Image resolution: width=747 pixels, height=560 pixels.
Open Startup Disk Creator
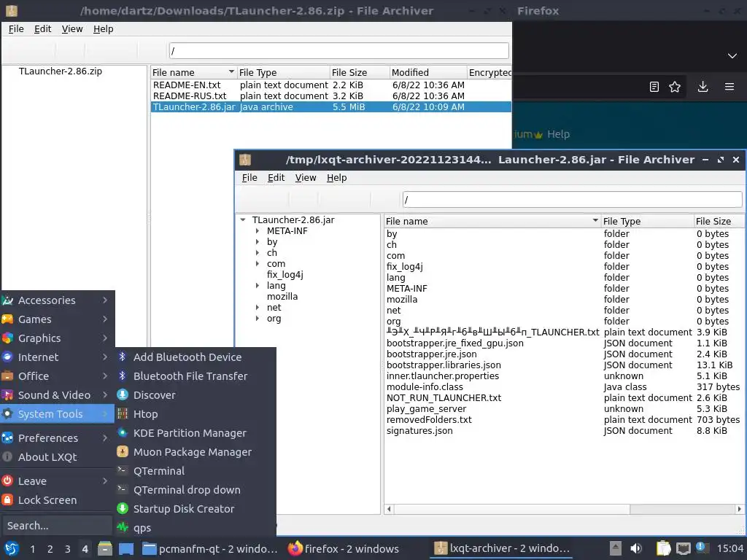pos(196,509)
